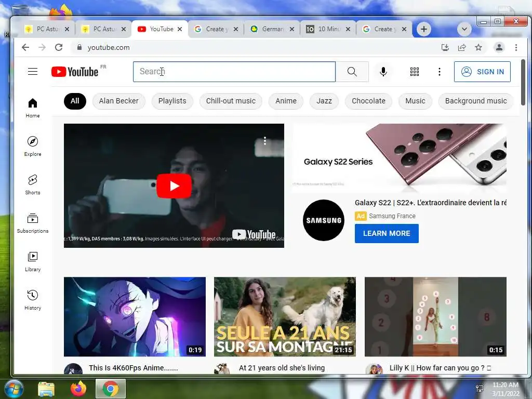532x399 pixels.
Task: Click the Samsung channel avatar
Action: (323, 220)
